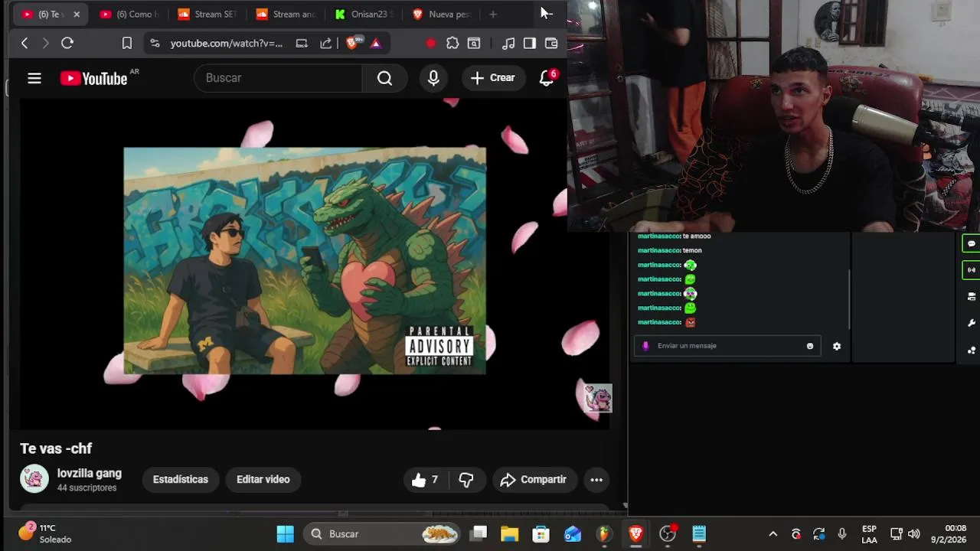
Task: Click the lovzilla channel watermark on video
Action: click(598, 398)
